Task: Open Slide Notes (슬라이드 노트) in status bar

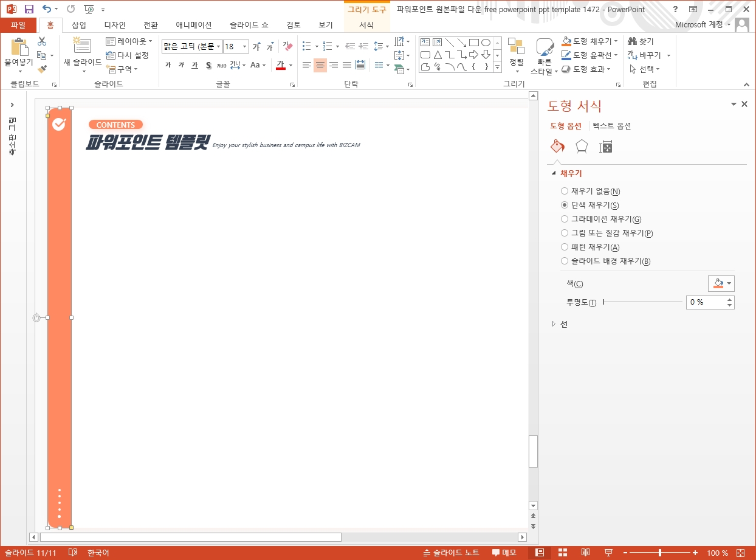Action: pyautogui.click(x=452, y=553)
